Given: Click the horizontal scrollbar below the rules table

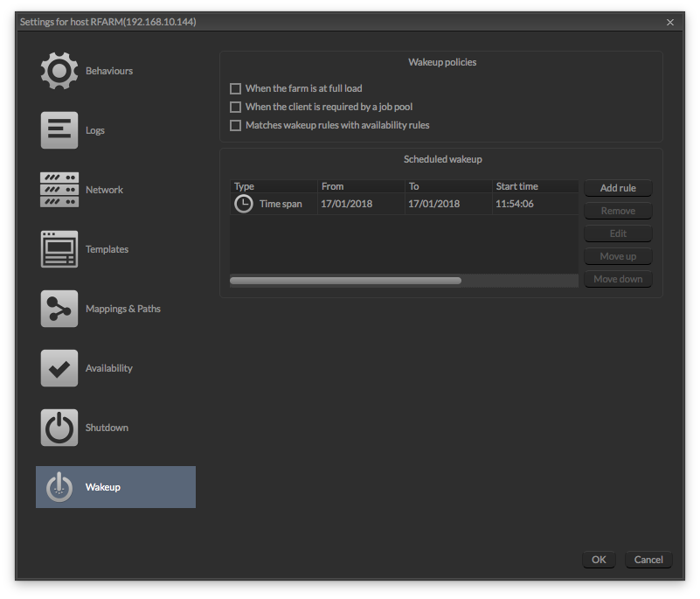Looking at the screenshot, I should click(x=345, y=280).
